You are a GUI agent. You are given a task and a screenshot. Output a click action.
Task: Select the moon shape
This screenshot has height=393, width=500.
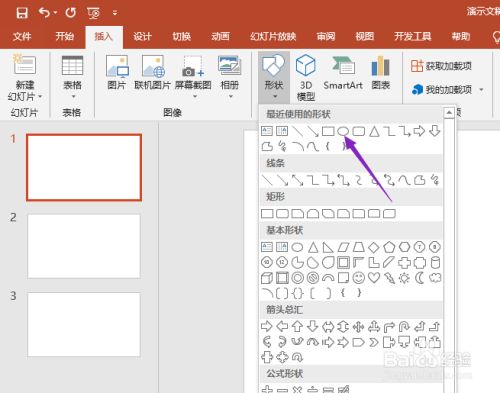click(x=420, y=278)
